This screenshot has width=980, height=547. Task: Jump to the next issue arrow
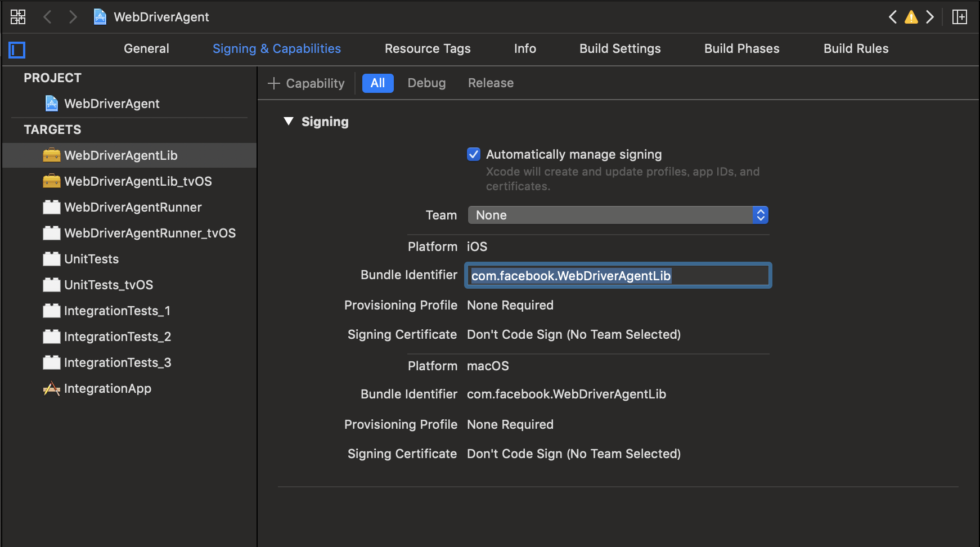(x=930, y=17)
